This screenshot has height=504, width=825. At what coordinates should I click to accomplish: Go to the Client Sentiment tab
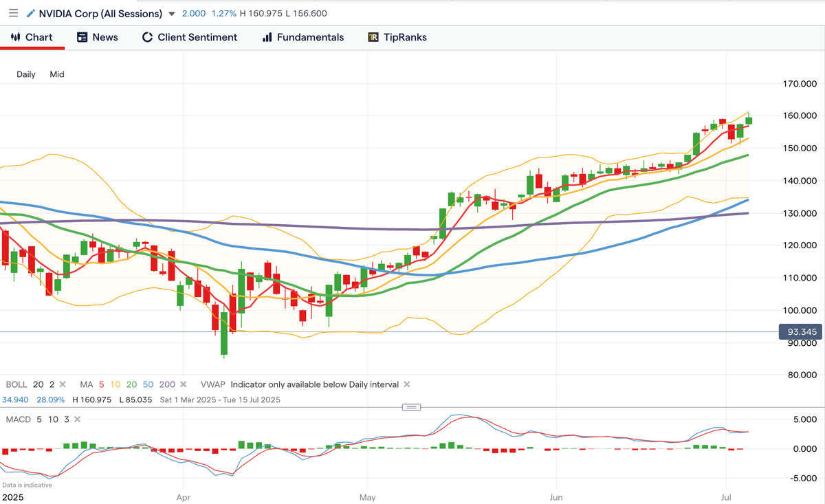pyautogui.click(x=189, y=37)
